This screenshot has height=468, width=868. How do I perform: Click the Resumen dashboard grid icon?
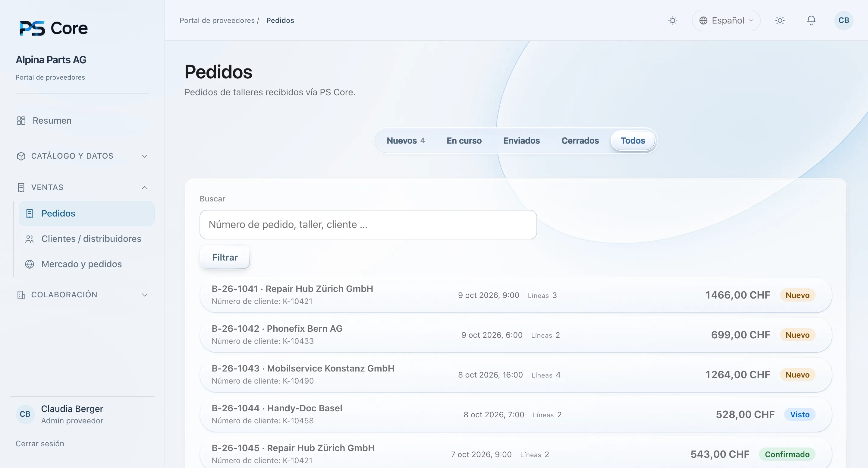(x=21, y=121)
